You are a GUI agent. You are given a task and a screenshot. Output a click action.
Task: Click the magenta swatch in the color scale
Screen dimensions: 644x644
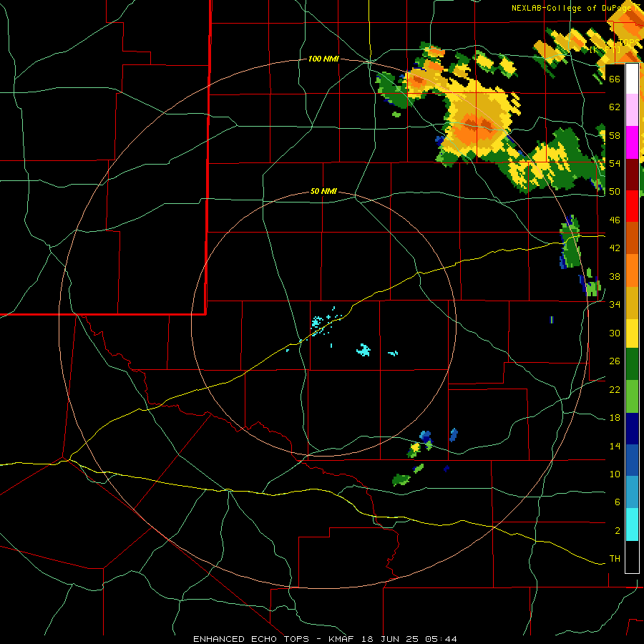click(x=632, y=142)
